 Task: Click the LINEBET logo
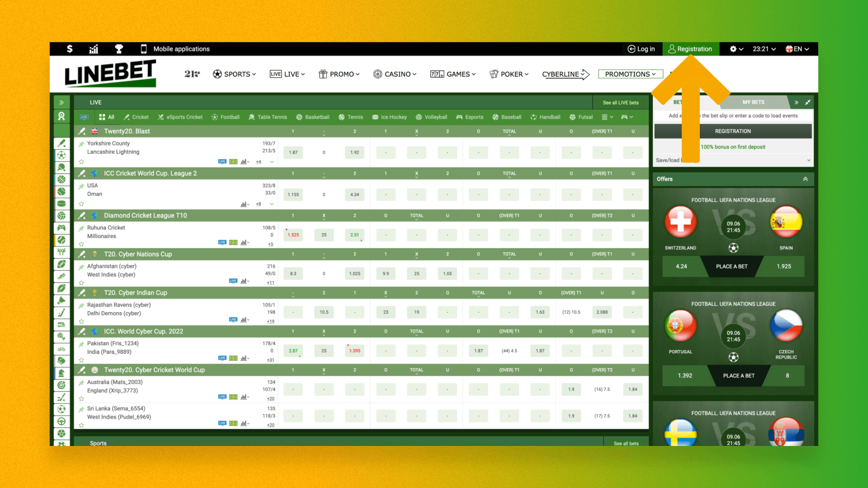(x=110, y=74)
